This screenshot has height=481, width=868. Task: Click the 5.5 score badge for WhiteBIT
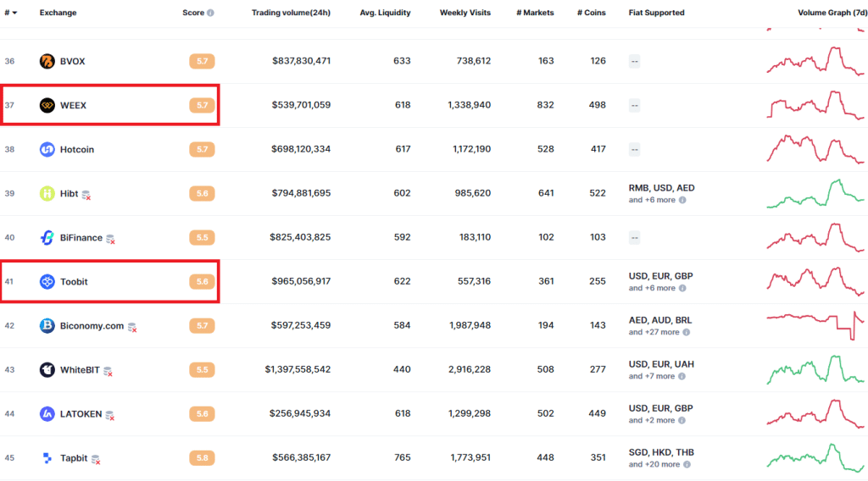click(202, 370)
